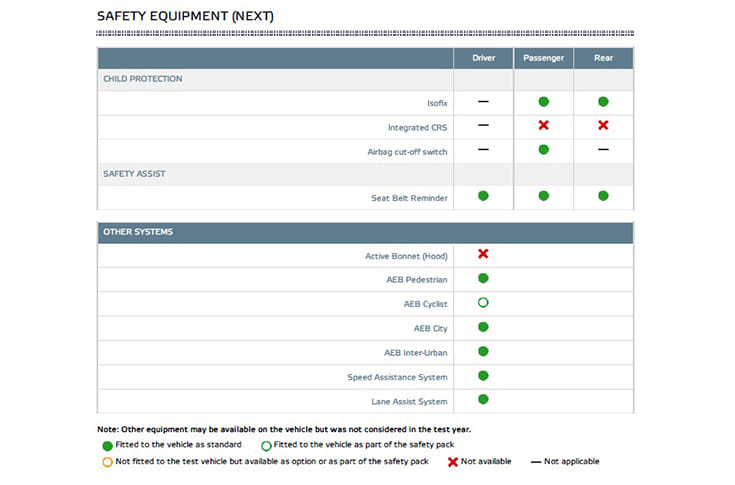The width and height of the screenshot is (735, 485).
Task: Click the red X for Active Bonnet (Hood)
Action: [483, 254]
